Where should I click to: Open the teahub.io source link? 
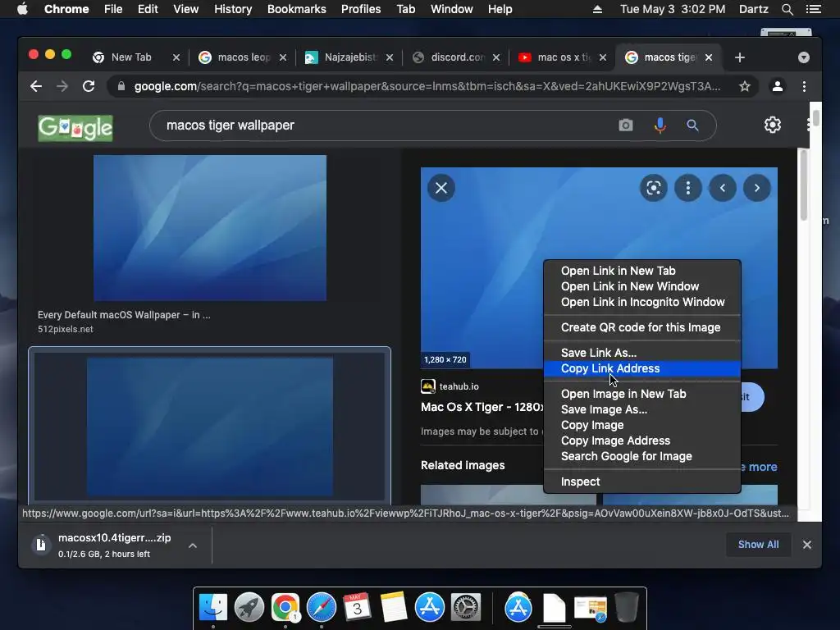pos(459,386)
